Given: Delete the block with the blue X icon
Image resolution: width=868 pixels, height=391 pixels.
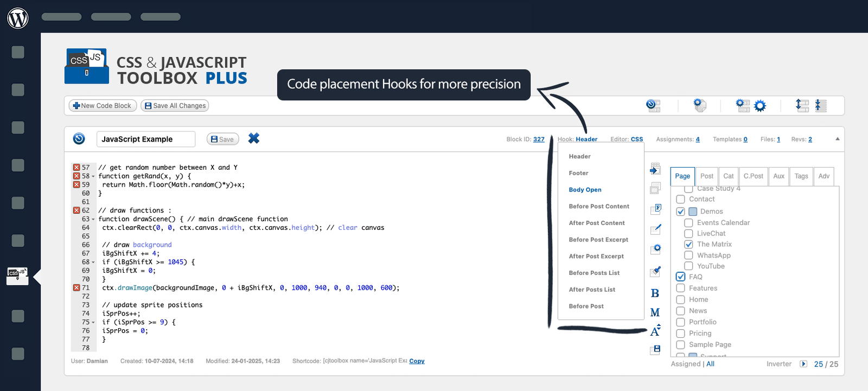Looking at the screenshot, I should (253, 138).
